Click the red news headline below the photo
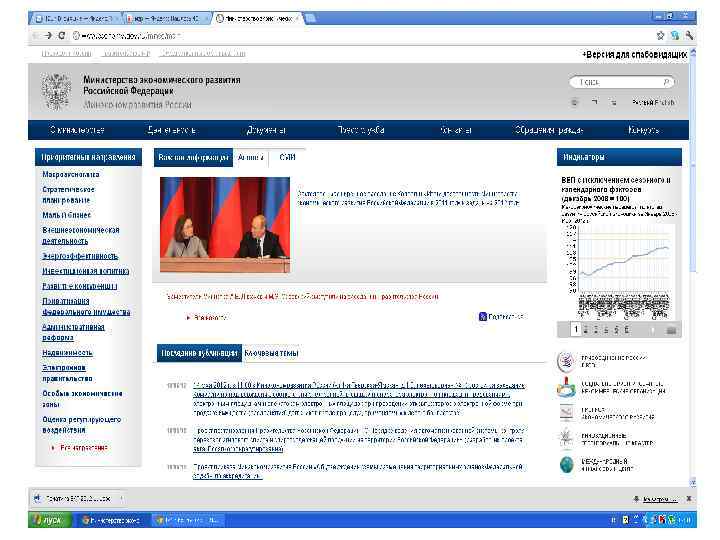 pyautogui.click(x=302, y=297)
